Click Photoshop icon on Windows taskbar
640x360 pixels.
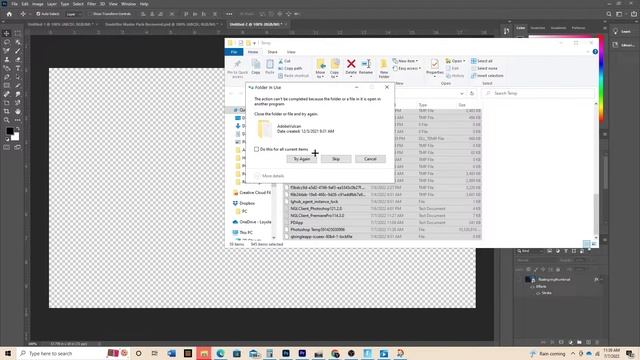286,353
